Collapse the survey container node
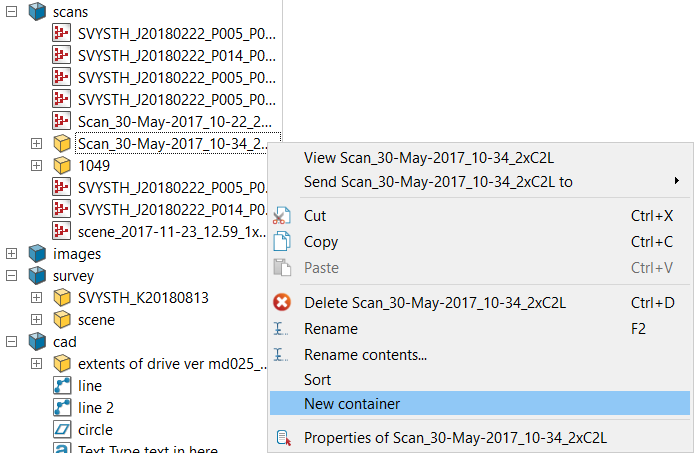This screenshot has height=453, width=694. pyautogui.click(x=12, y=276)
